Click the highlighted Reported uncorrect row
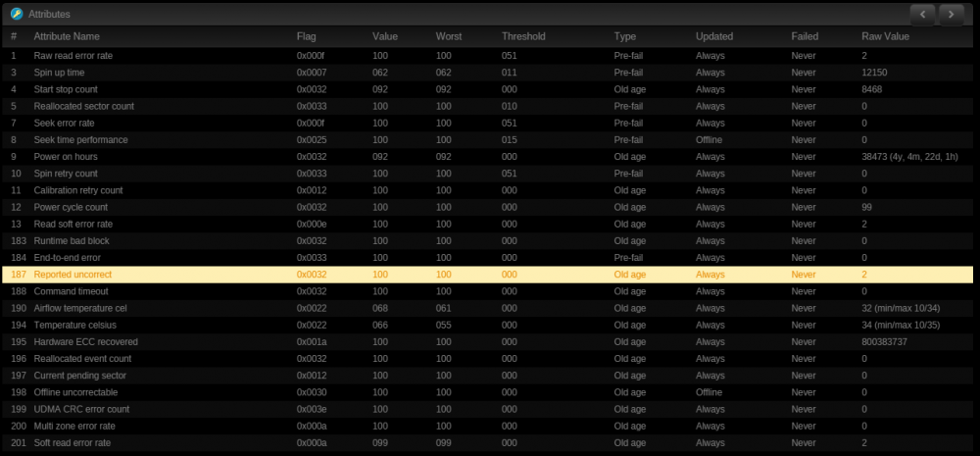This screenshot has height=456, width=980. point(487,275)
